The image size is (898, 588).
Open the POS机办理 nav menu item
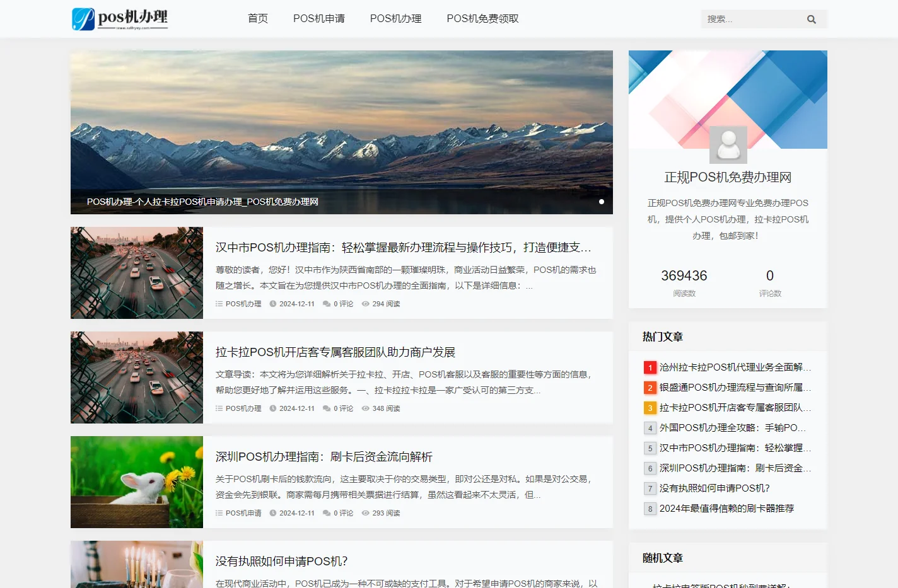coord(396,19)
